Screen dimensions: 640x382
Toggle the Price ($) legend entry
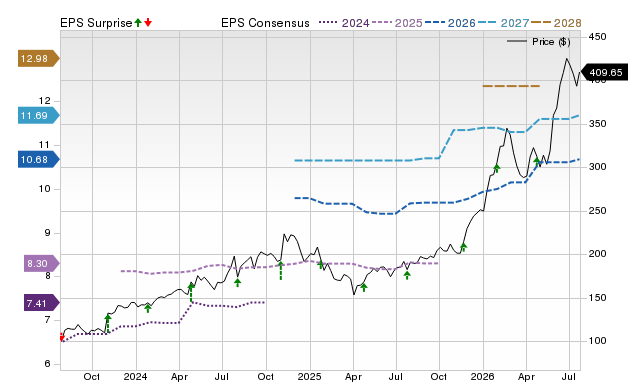coord(538,42)
